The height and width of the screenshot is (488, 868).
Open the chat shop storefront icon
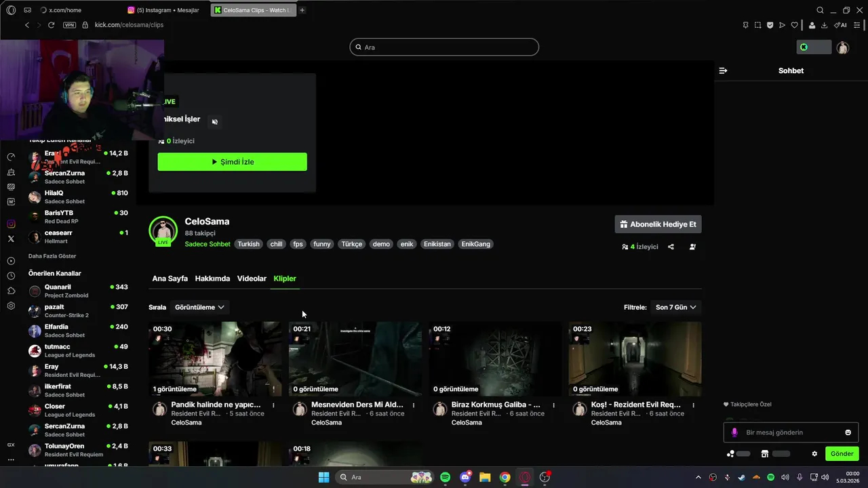click(764, 453)
